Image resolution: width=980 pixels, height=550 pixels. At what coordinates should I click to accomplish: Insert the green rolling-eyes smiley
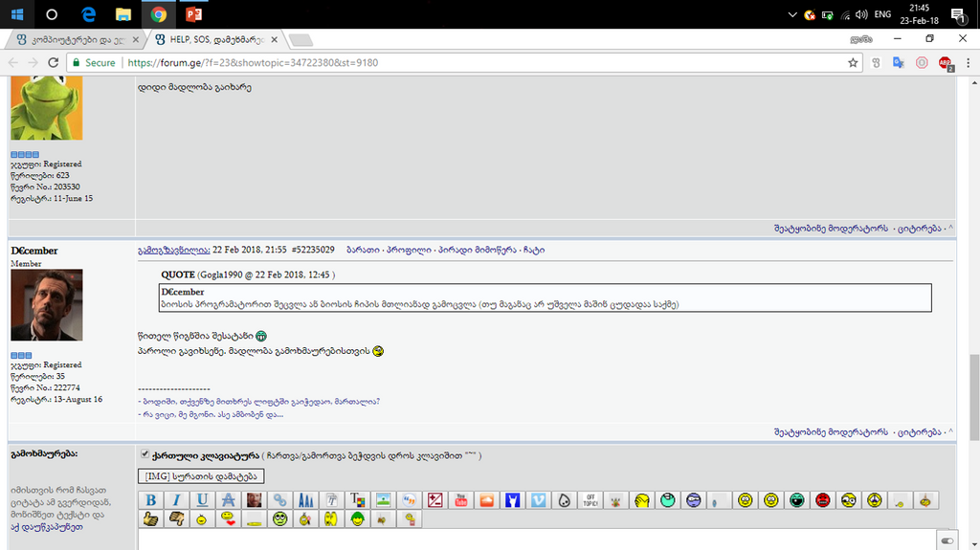pyautogui.click(x=280, y=518)
